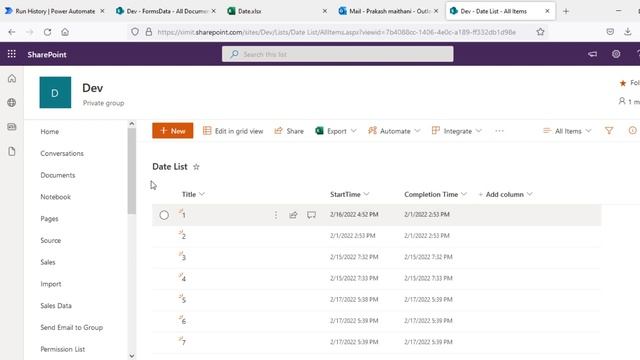Click the tracking protection shield icon

[135, 32]
